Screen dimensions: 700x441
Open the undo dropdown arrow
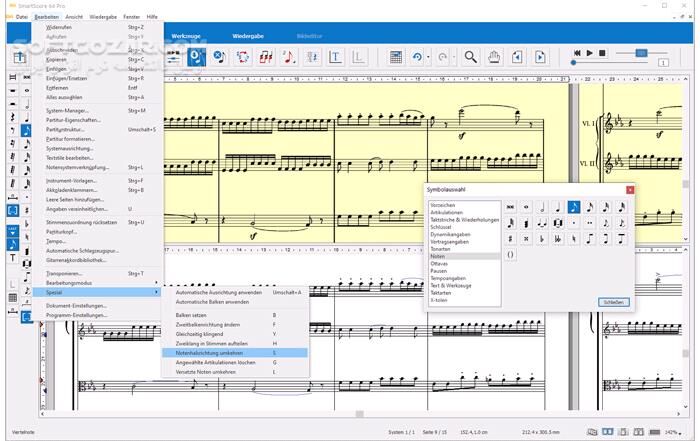point(429,58)
